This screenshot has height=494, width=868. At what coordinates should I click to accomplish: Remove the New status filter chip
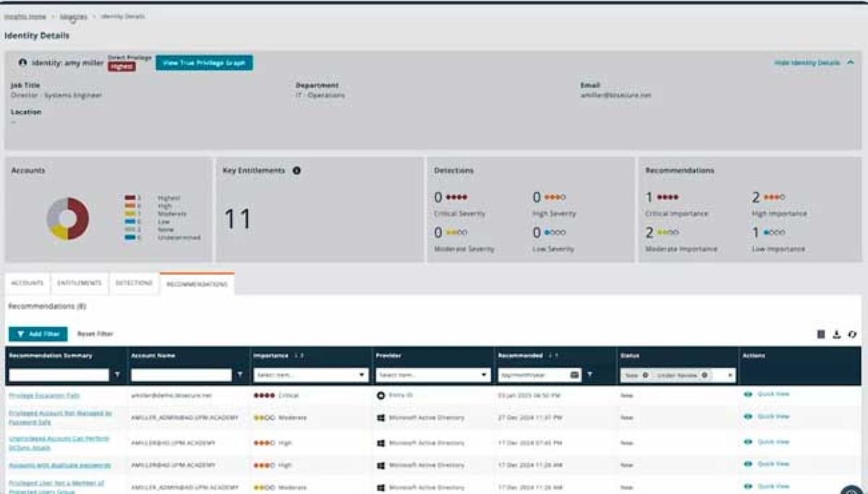click(x=645, y=375)
